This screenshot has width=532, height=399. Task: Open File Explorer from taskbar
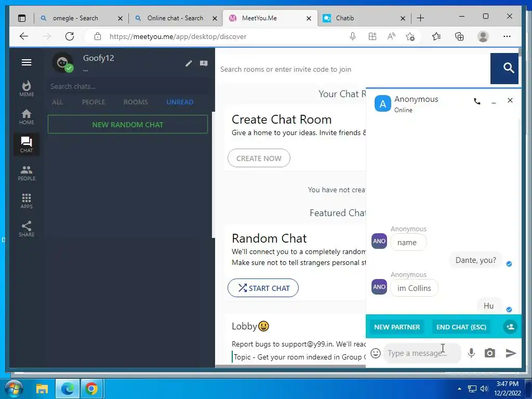click(x=42, y=389)
